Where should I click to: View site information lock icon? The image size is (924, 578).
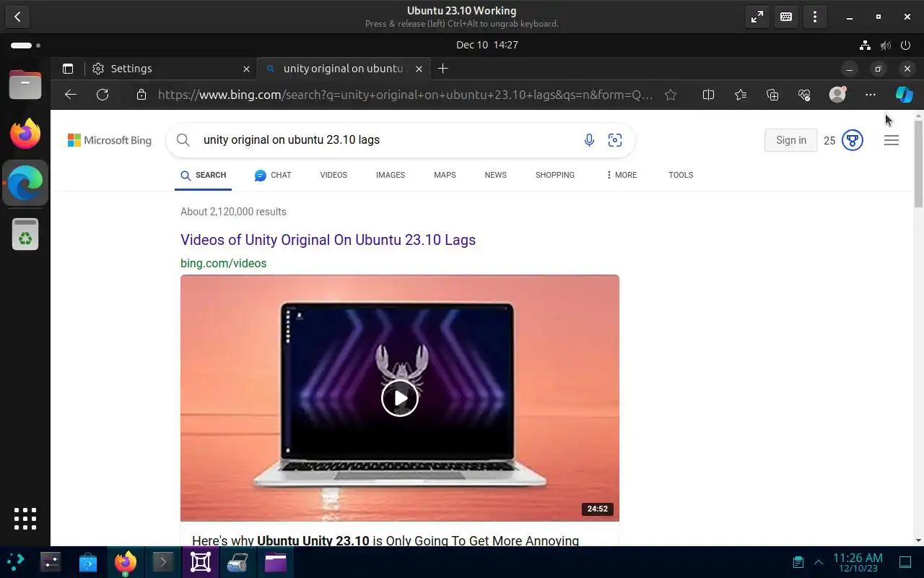[x=141, y=95]
